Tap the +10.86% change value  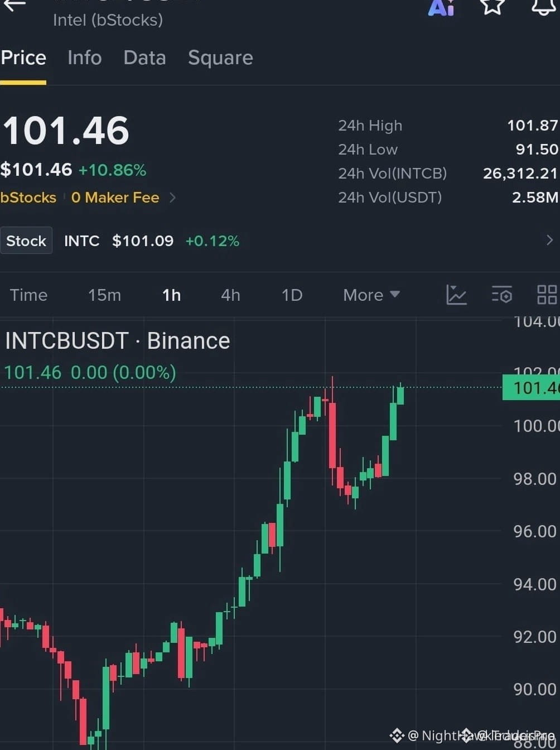112,170
